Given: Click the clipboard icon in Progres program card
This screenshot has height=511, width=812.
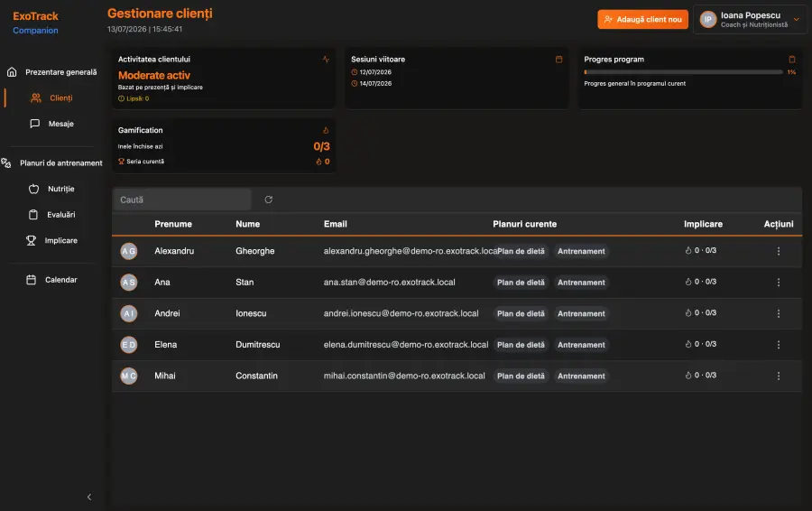Looking at the screenshot, I should click(x=792, y=59).
